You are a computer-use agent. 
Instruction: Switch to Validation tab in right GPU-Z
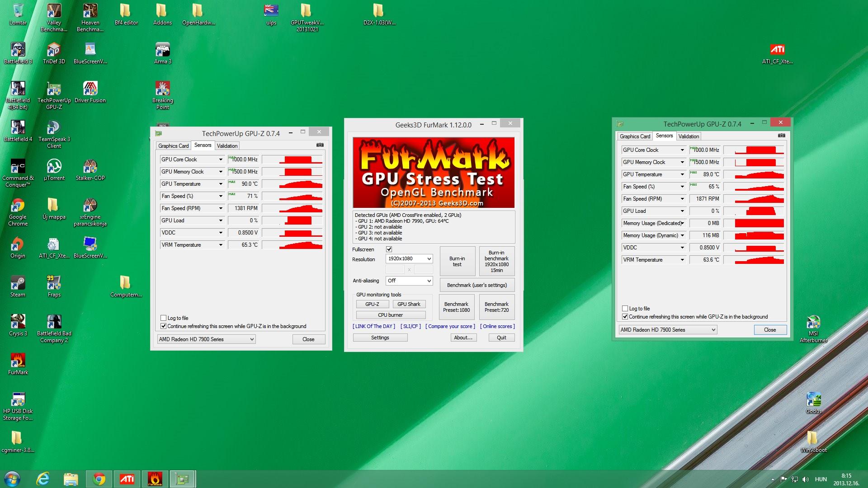[689, 136]
